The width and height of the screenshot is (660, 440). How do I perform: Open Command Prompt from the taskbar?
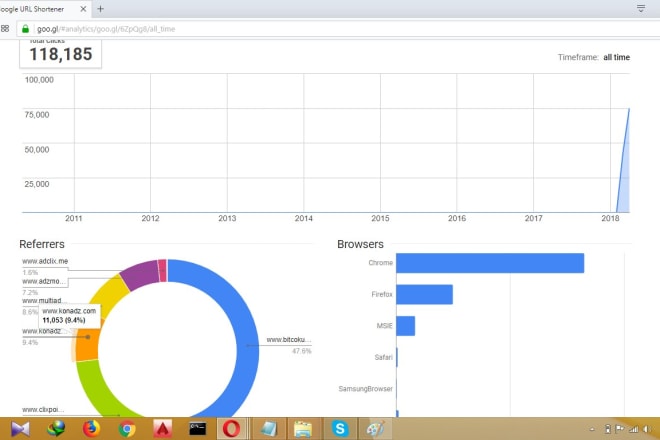[x=197, y=429]
